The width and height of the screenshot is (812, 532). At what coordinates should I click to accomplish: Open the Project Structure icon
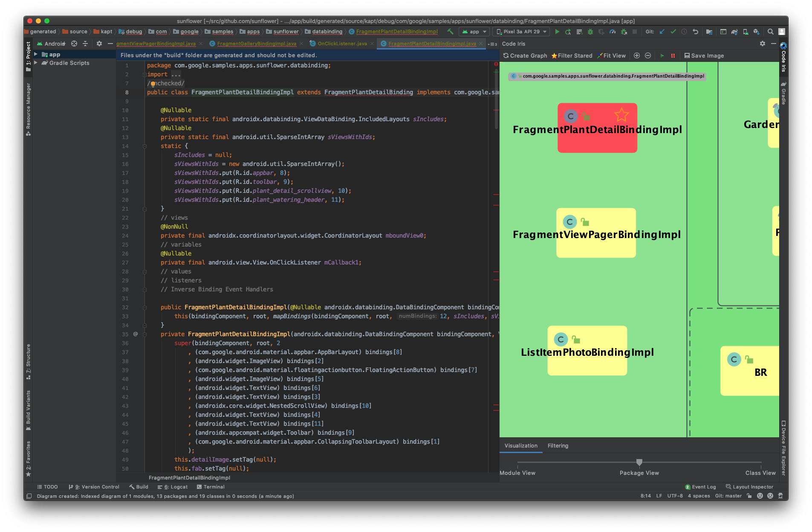[x=709, y=32]
